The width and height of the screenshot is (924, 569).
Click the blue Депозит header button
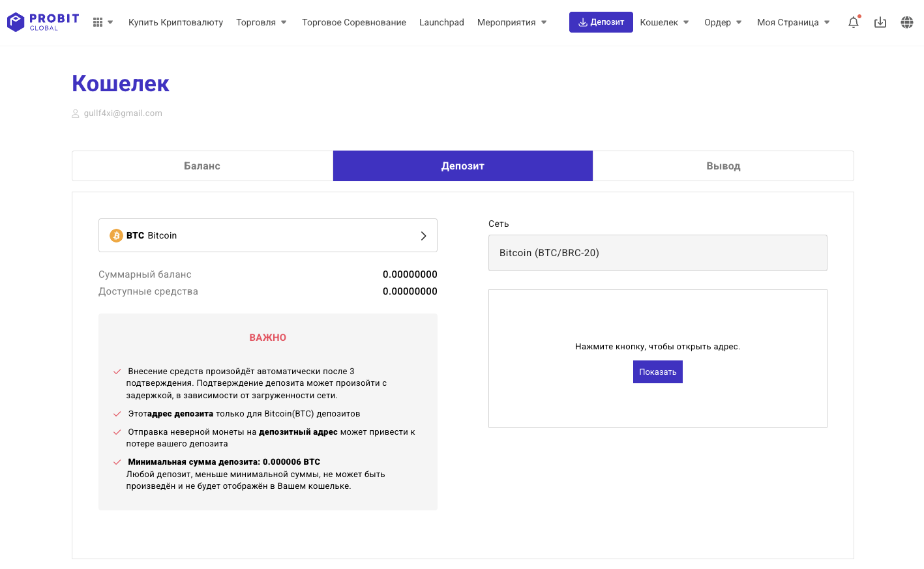pos(601,22)
